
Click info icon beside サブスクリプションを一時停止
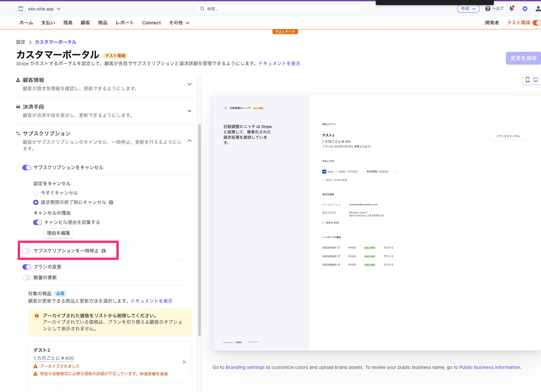[104, 251]
